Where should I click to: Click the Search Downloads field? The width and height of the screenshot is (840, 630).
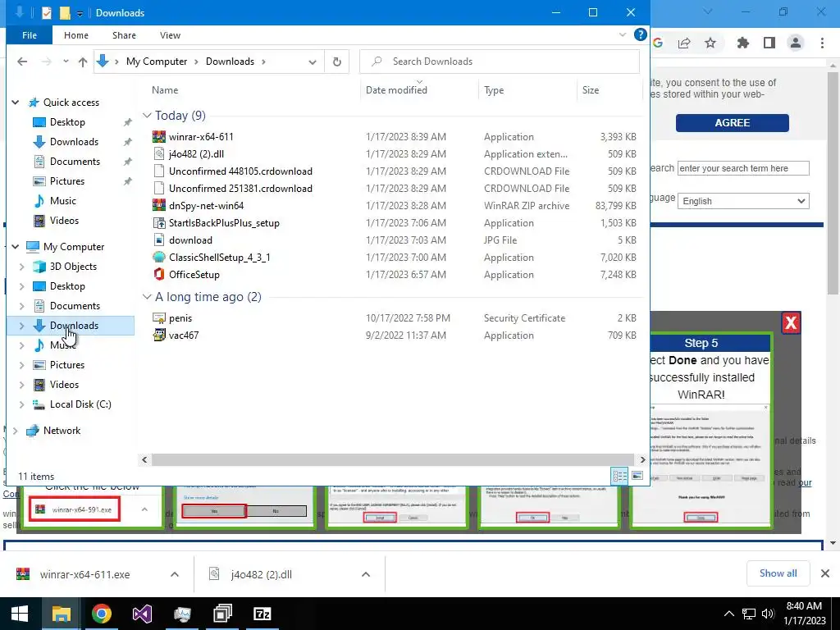500,62
